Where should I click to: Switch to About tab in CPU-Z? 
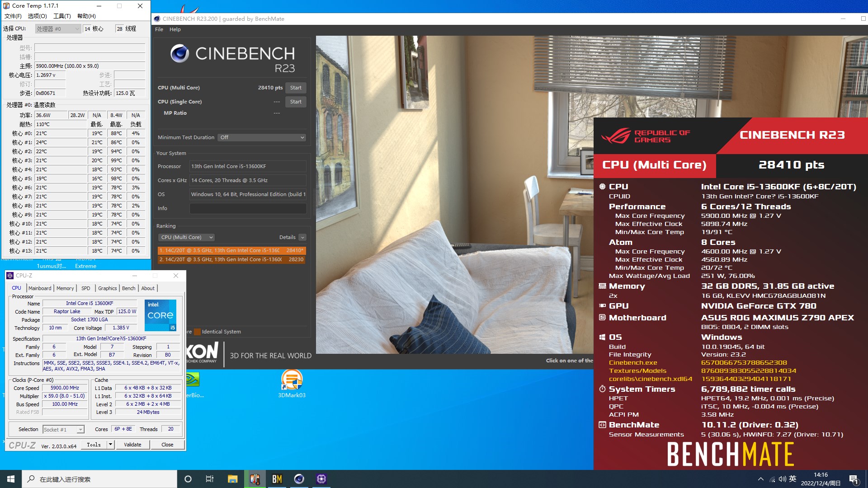pos(148,288)
